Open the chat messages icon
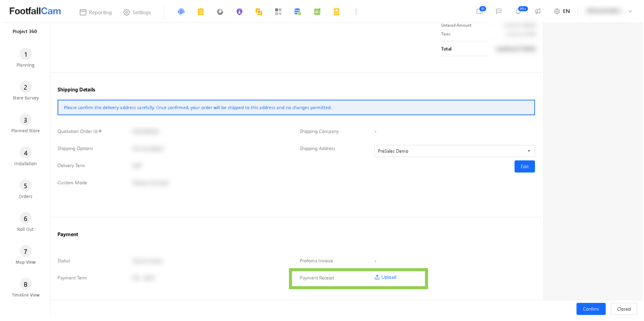 click(x=499, y=11)
